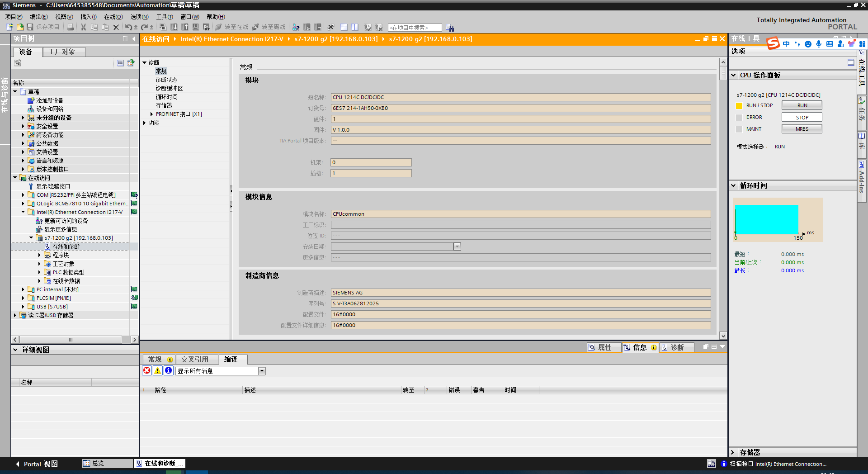Collapse the 详细视图 panel

pos(15,350)
